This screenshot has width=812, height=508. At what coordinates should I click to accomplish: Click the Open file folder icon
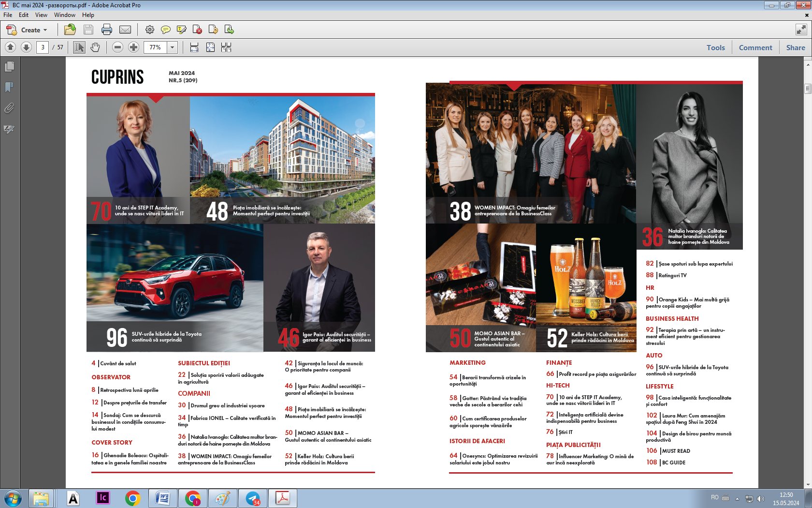click(x=70, y=30)
